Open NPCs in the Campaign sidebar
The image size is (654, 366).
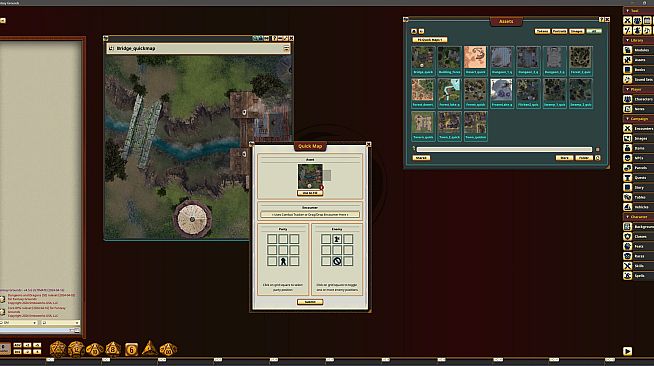638,158
